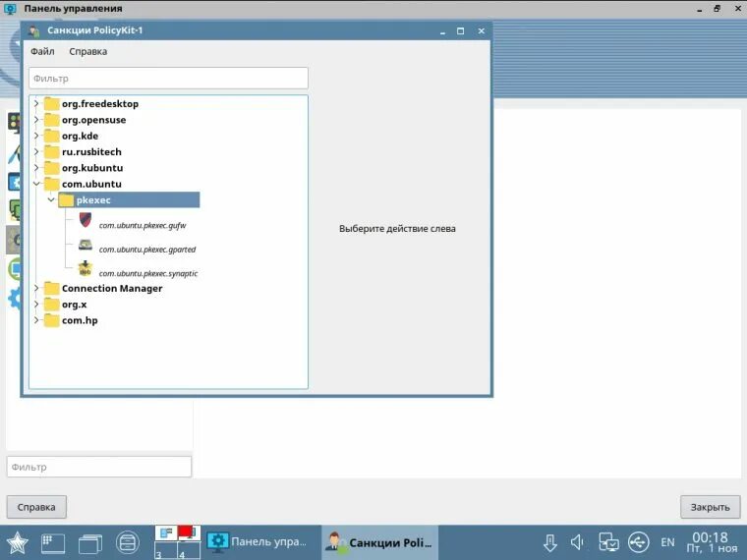
Task: Click the terminal-like taskbar panel icon
Action: pos(53,543)
